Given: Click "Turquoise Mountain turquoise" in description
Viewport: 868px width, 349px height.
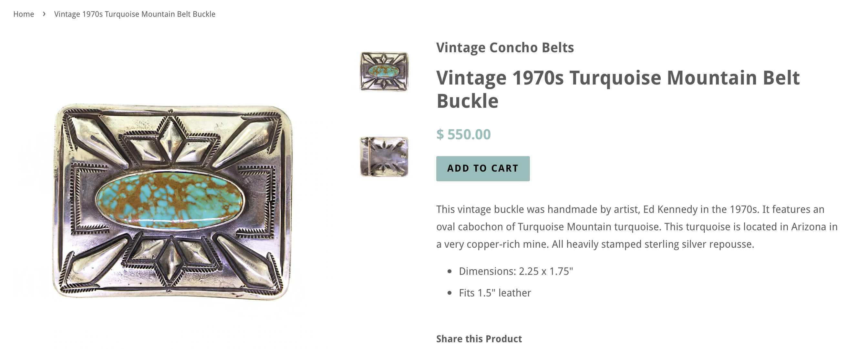Looking at the screenshot, I should coord(589,227).
